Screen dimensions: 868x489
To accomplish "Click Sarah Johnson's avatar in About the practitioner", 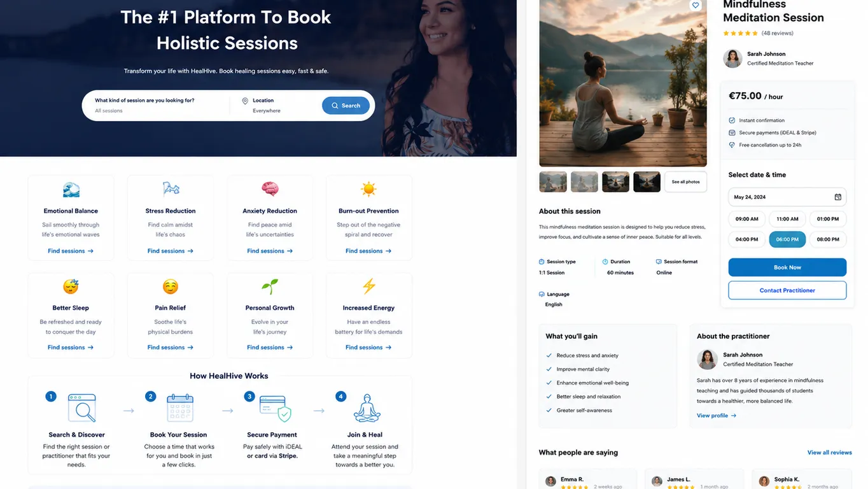I will click(707, 359).
